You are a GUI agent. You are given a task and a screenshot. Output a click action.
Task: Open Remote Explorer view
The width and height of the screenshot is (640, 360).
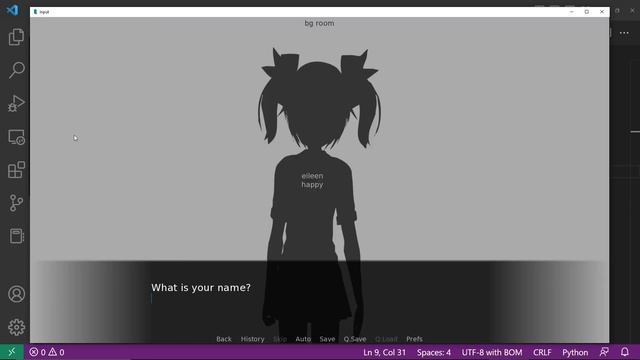coord(16,137)
